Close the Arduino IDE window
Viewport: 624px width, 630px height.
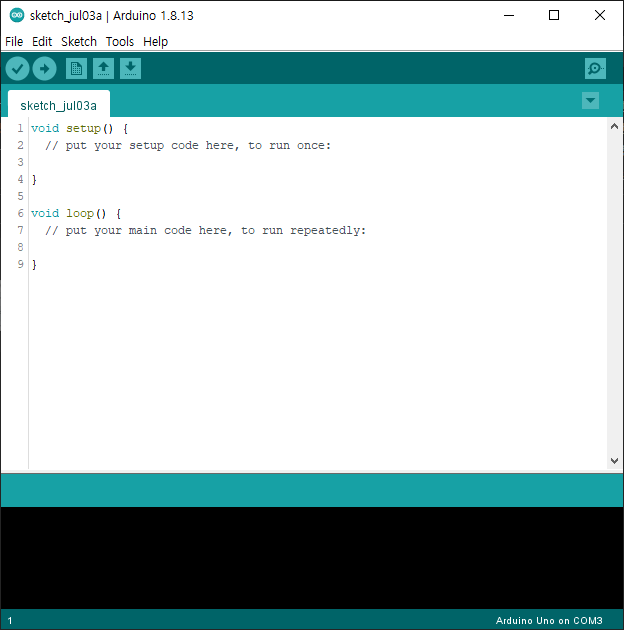tap(599, 15)
